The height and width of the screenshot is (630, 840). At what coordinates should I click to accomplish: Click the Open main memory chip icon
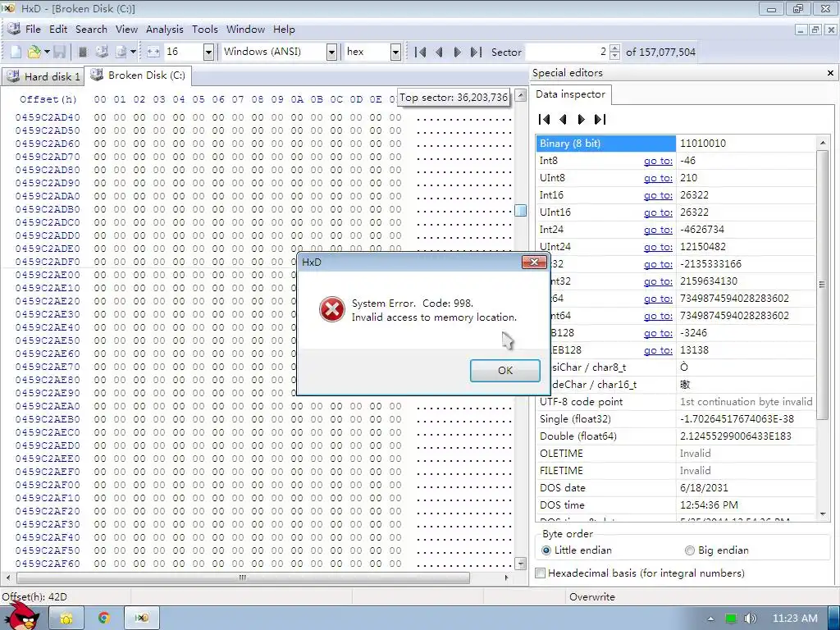[x=83, y=52]
